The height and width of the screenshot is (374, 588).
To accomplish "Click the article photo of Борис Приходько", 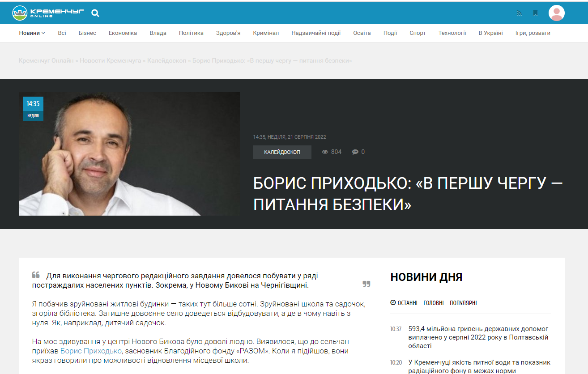I will tap(129, 154).
